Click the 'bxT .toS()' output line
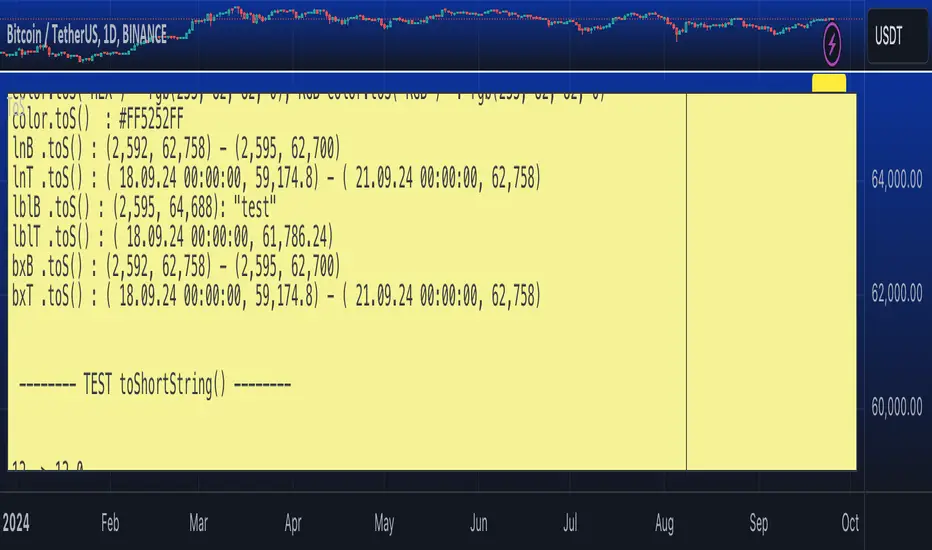The image size is (932, 550). [277, 296]
